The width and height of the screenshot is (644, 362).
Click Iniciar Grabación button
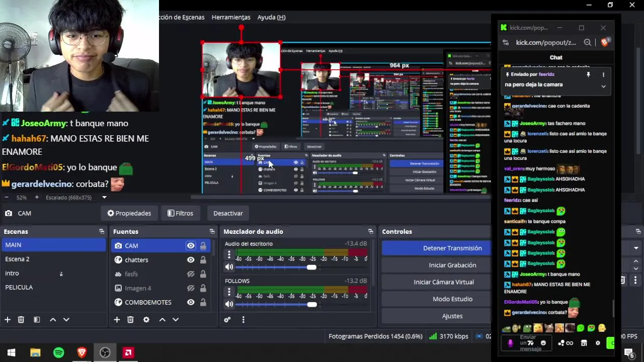436,265
